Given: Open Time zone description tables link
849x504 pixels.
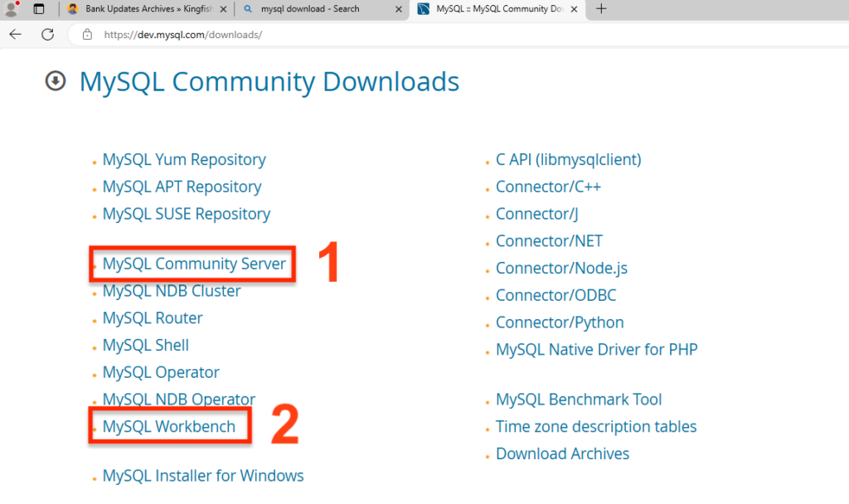Looking at the screenshot, I should pyautogui.click(x=596, y=427).
